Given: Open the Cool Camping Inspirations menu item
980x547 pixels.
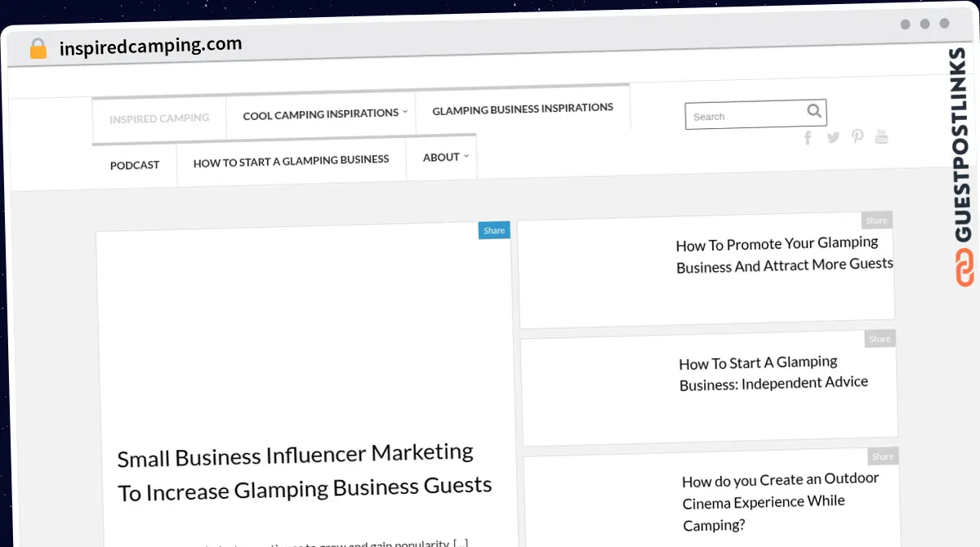Looking at the screenshot, I should (321, 114).
